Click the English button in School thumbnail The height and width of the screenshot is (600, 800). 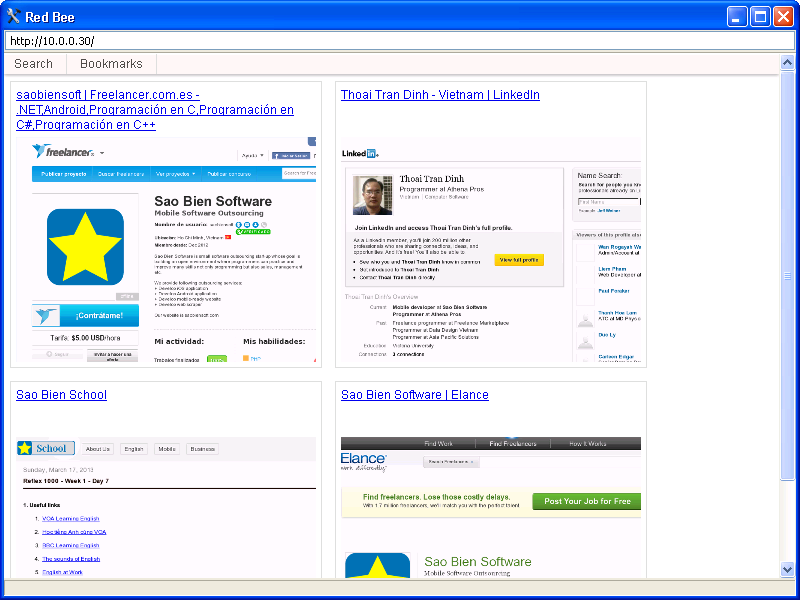pos(134,449)
